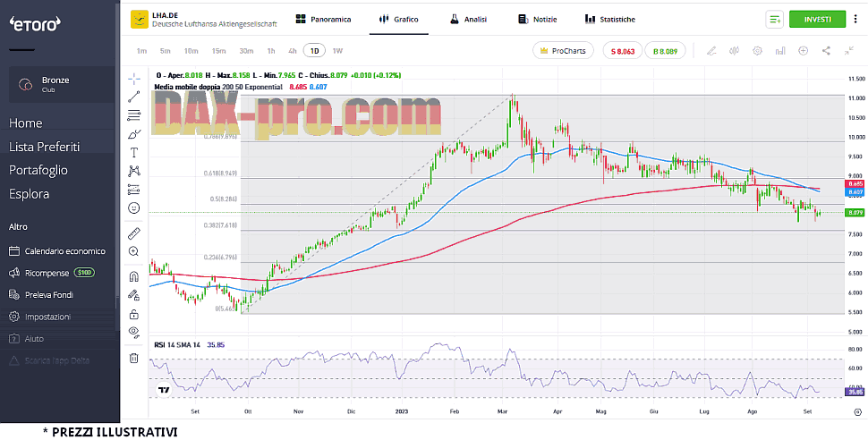The width and height of the screenshot is (868, 440).
Task: Select the 1m timeframe
Action: pyautogui.click(x=141, y=51)
